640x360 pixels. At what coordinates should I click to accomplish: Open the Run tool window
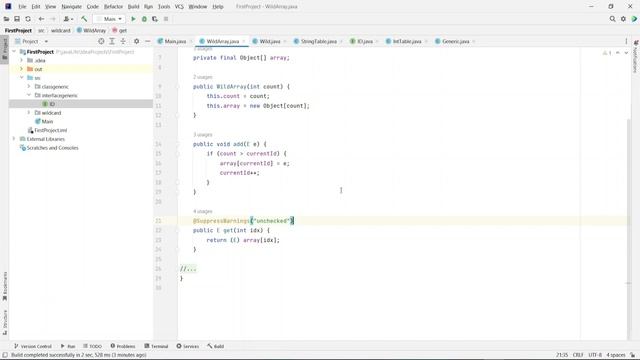coord(68,346)
